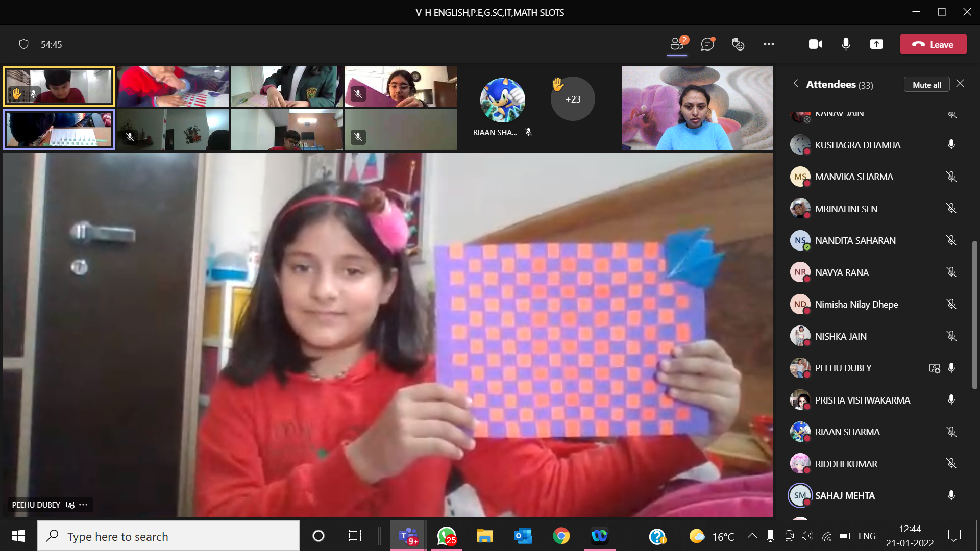The height and width of the screenshot is (551, 980).
Task: Click the shield security icon near timer
Action: (x=23, y=44)
